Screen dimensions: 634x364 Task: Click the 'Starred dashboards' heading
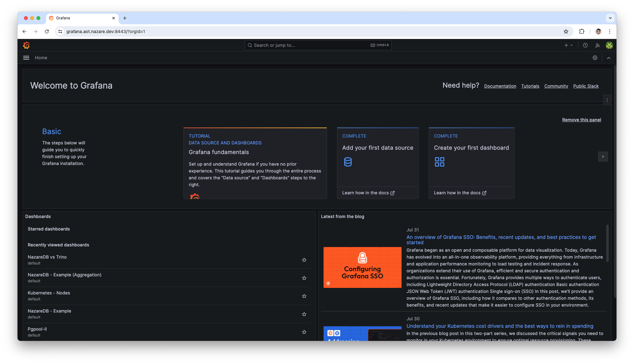pyautogui.click(x=49, y=229)
